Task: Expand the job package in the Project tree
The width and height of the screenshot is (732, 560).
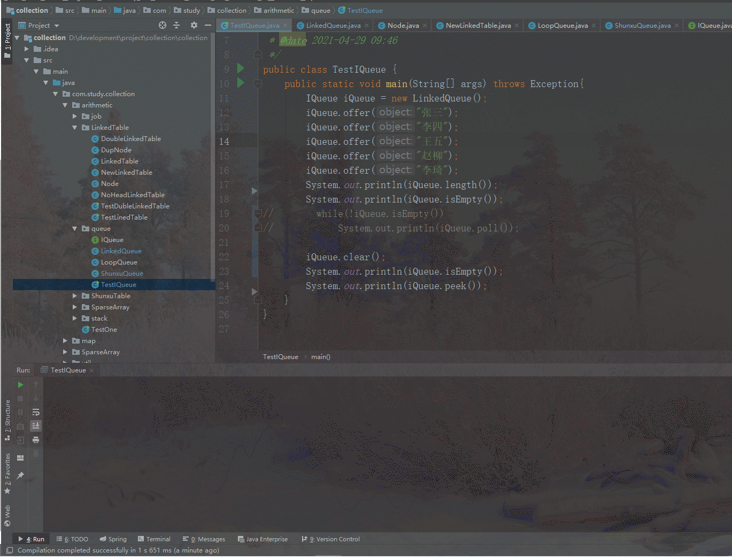Action: point(75,116)
